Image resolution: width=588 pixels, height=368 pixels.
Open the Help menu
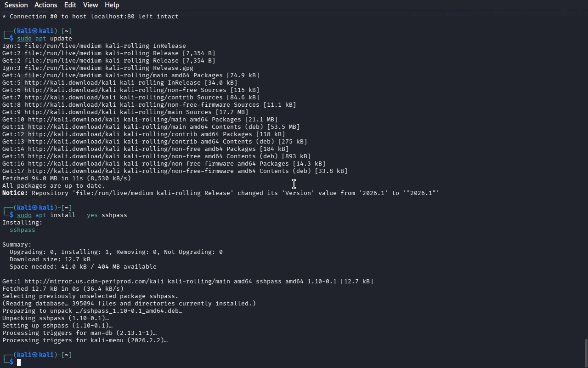(112, 5)
